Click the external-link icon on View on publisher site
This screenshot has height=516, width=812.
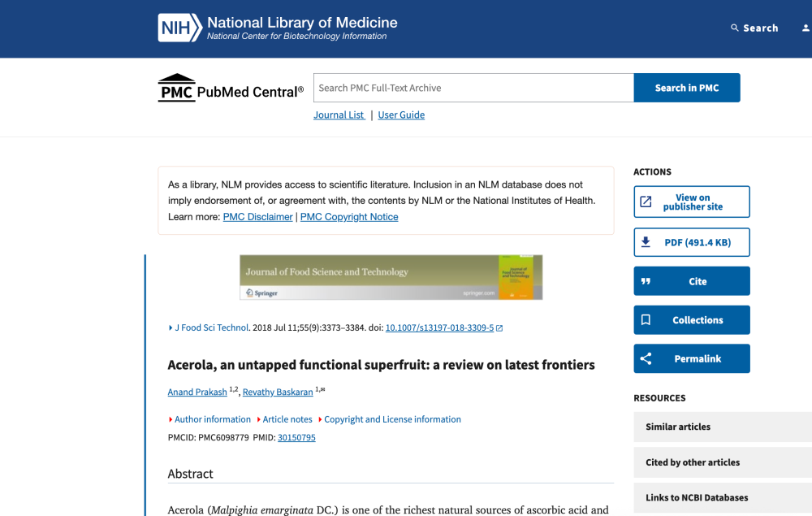[646, 202]
